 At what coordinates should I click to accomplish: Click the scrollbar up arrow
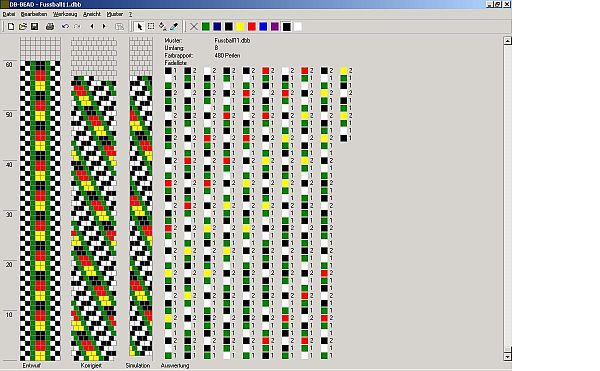[507, 41]
